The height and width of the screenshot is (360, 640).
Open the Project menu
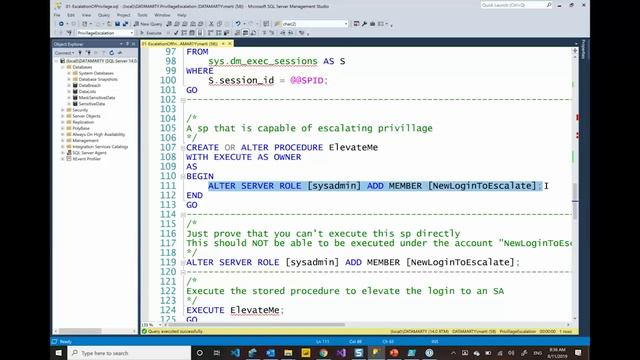click(123, 15)
